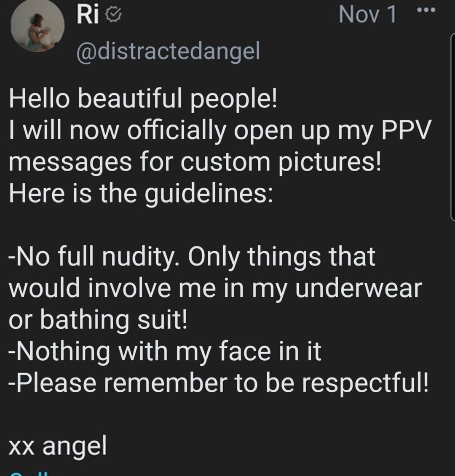
Task: Click the verified badge beside Ri
Action: pos(113,16)
